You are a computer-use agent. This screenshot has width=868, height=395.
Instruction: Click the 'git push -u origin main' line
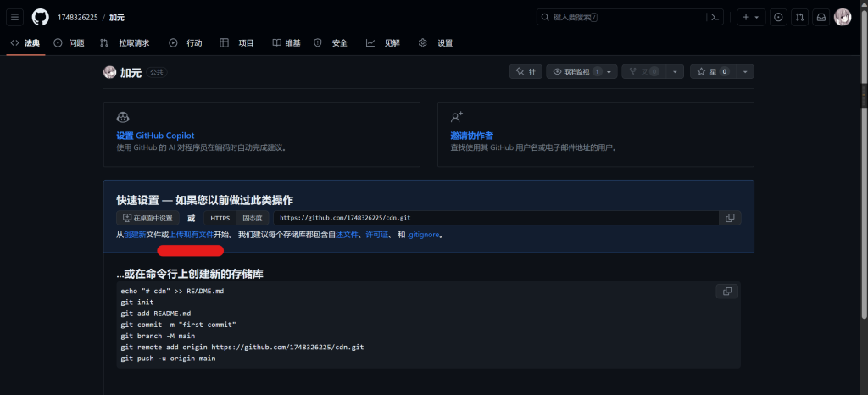pyautogui.click(x=169, y=359)
